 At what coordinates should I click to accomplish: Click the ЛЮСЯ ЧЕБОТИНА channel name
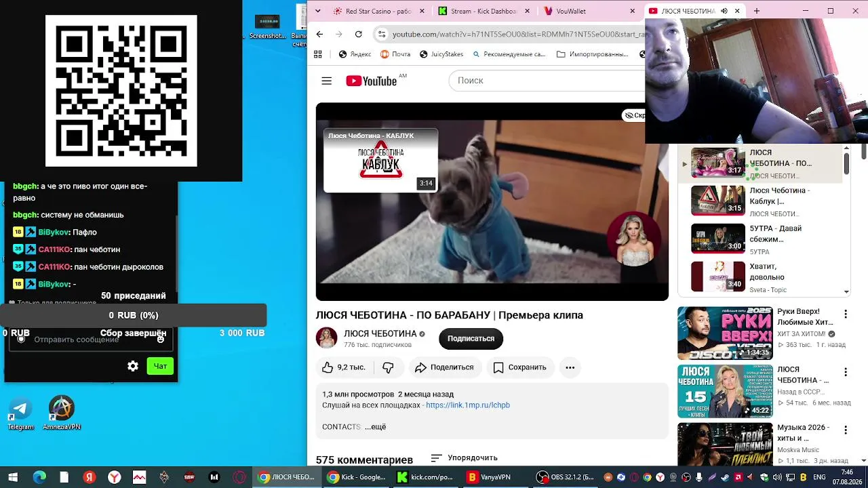point(380,333)
